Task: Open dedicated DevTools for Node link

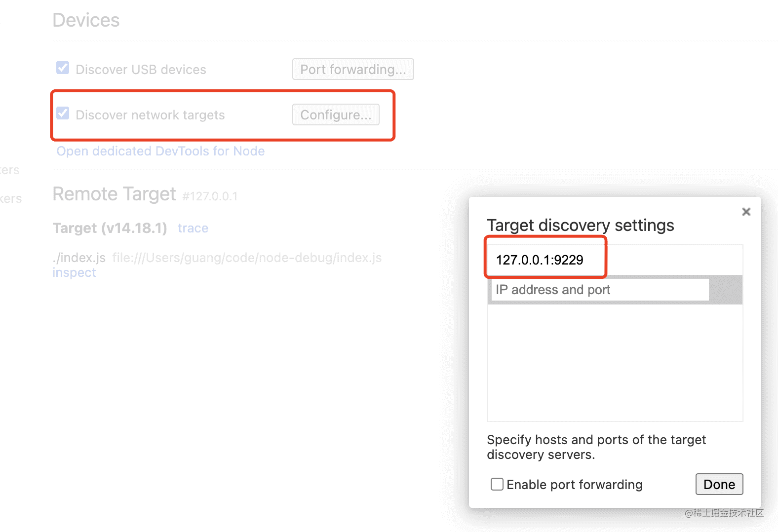Action: [x=160, y=151]
